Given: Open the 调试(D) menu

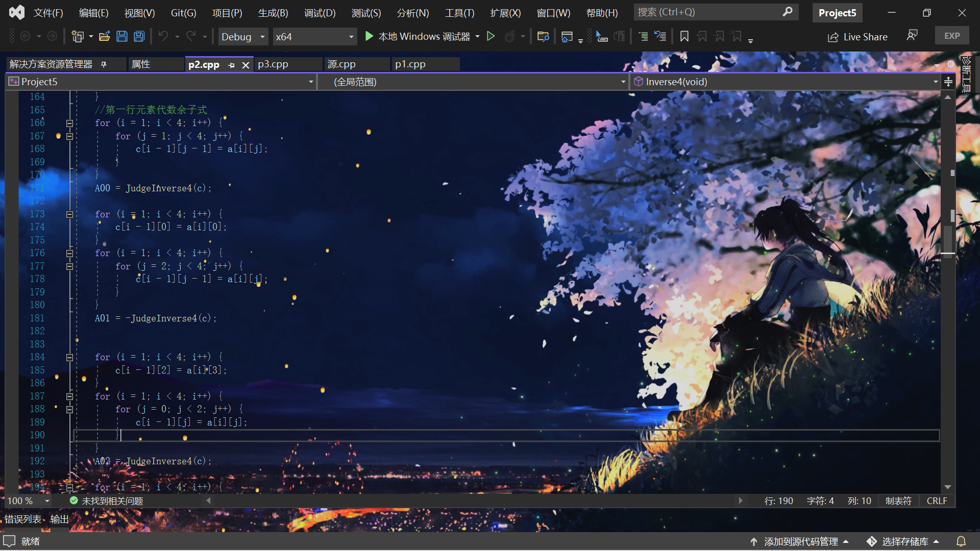Looking at the screenshot, I should click(320, 13).
